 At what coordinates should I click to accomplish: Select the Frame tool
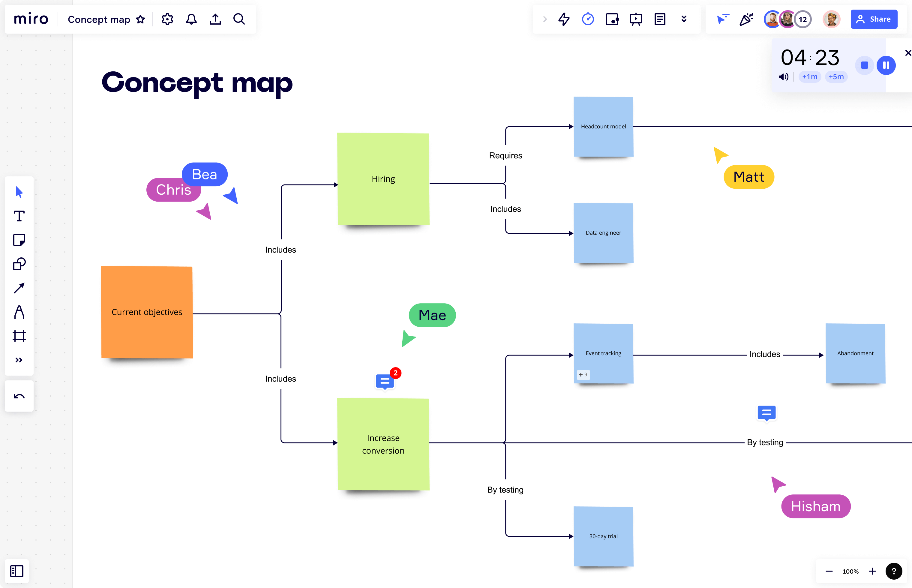[x=19, y=336]
